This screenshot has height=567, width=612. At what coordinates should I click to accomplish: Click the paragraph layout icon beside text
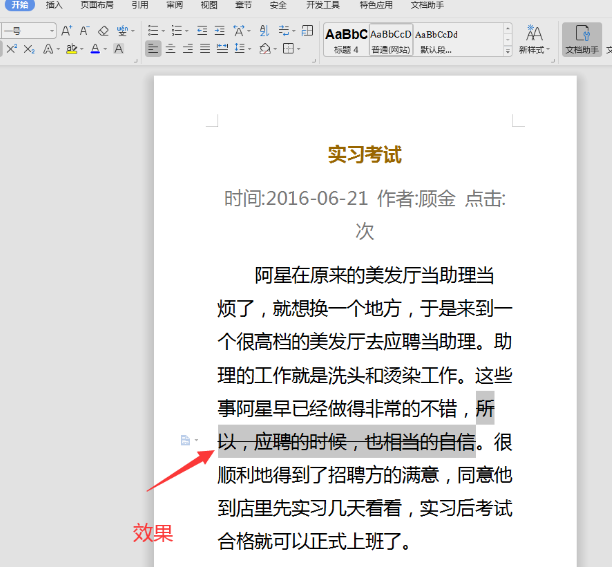coord(186,441)
